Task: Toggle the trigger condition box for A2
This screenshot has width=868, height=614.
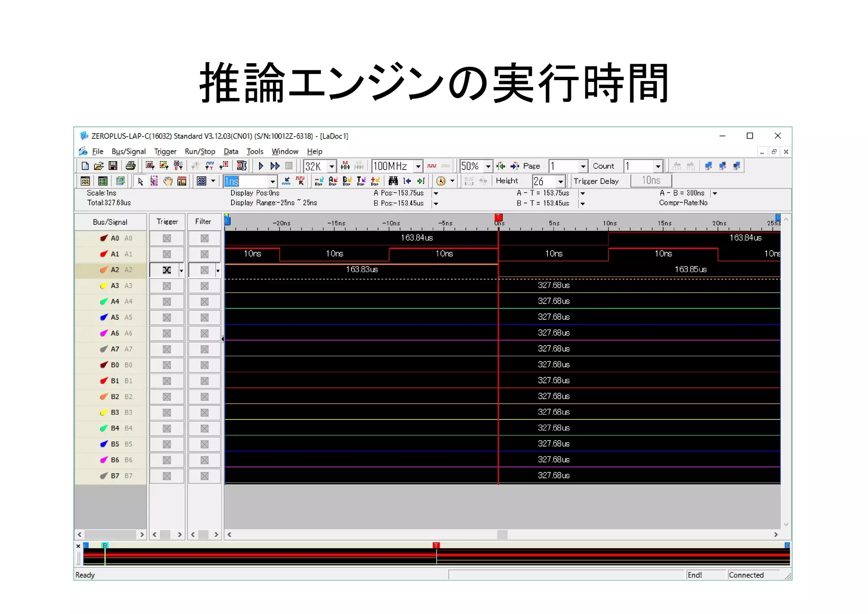Action: point(167,270)
